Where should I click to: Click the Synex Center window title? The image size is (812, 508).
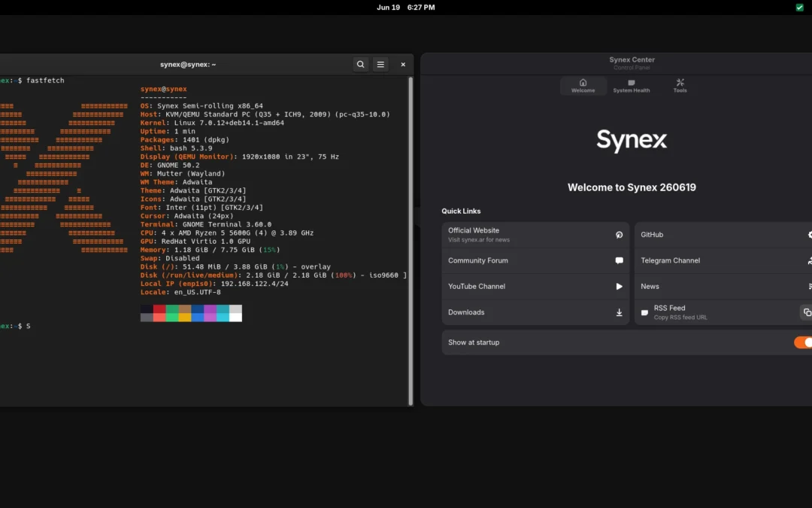(632, 59)
